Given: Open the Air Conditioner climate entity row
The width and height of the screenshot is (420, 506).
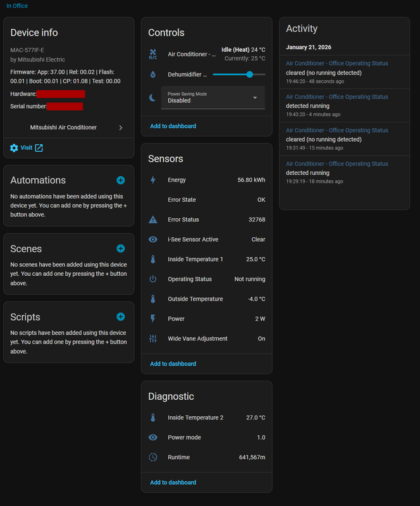Looking at the screenshot, I should pyautogui.click(x=207, y=54).
